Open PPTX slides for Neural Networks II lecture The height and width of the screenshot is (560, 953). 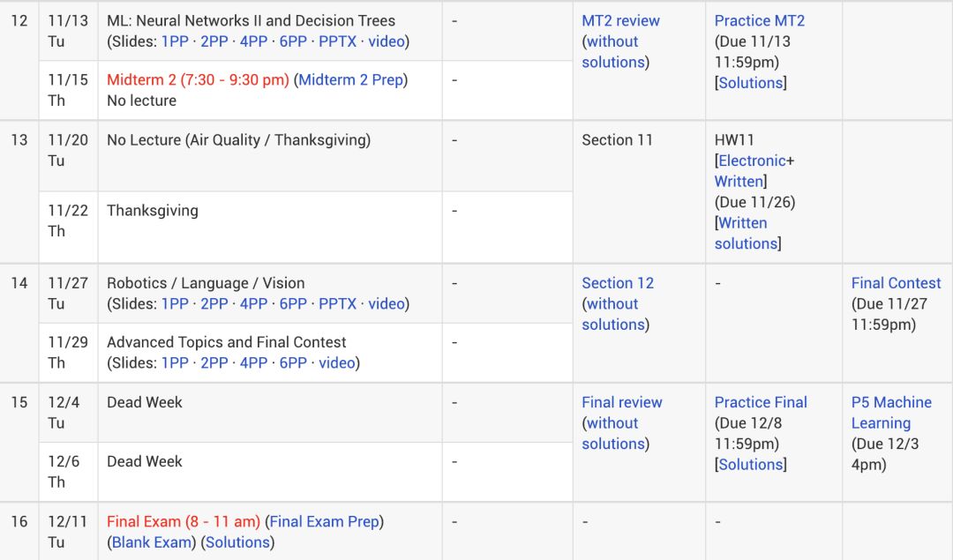337,41
